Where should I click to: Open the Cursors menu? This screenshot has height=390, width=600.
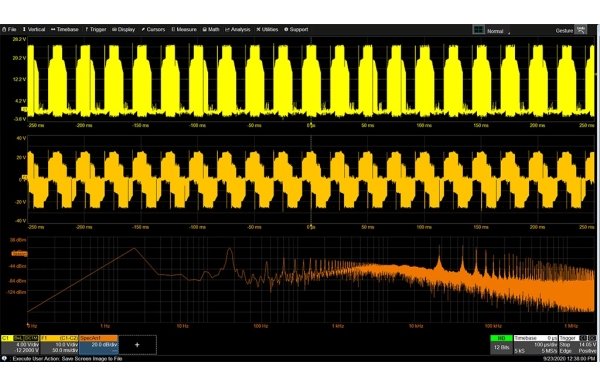point(153,29)
